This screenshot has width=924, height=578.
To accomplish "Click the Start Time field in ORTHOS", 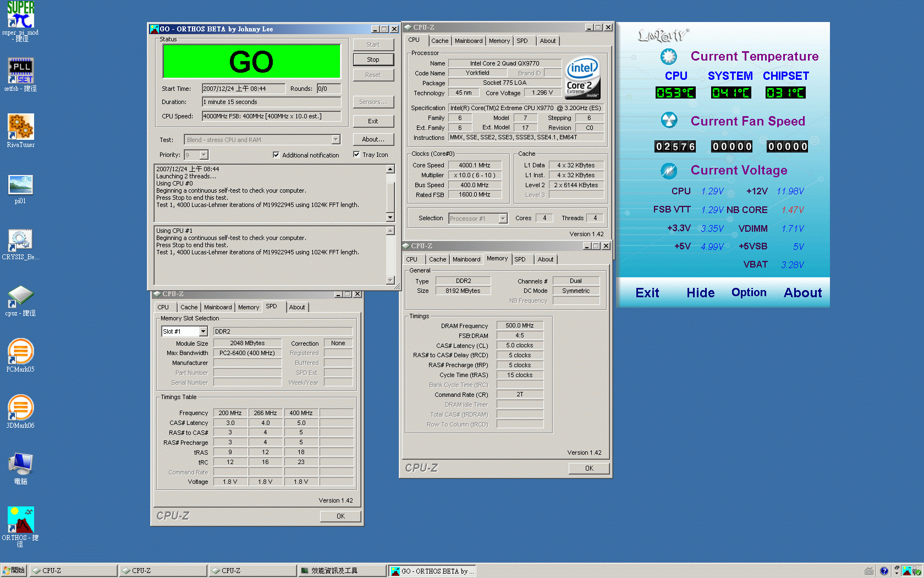I will coord(244,89).
